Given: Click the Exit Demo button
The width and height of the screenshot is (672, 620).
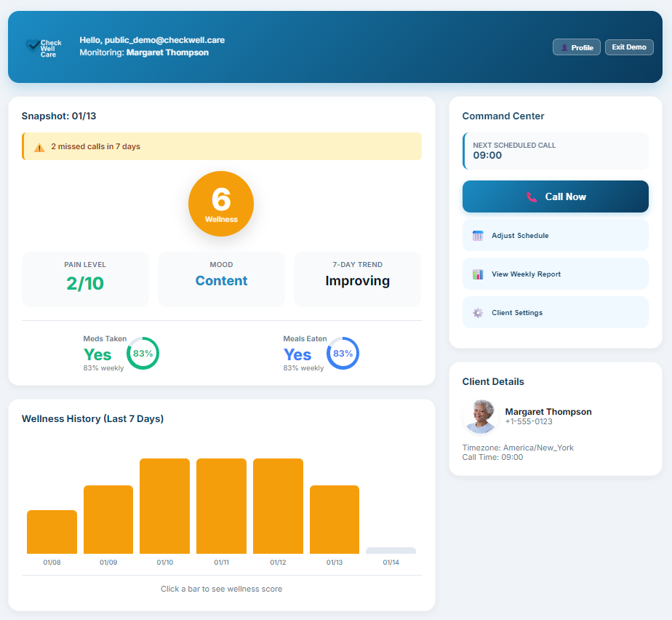Looking at the screenshot, I should pos(628,47).
